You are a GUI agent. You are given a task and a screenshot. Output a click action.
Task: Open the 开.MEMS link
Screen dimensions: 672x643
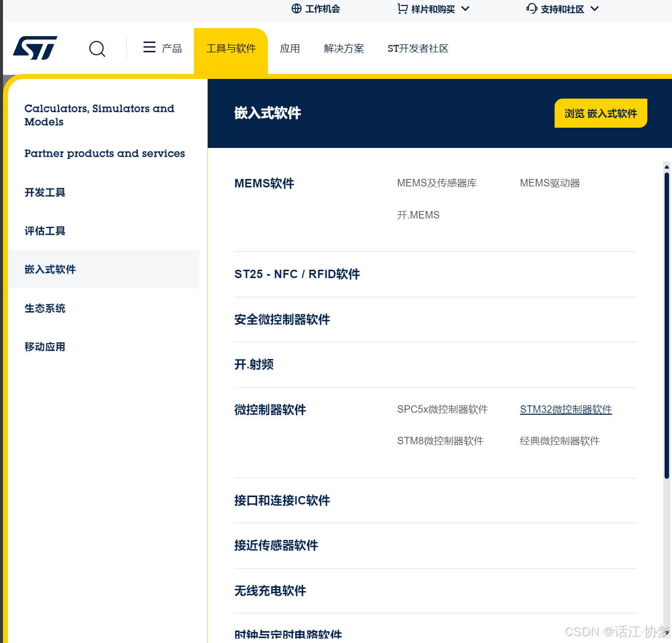point(418,215)
